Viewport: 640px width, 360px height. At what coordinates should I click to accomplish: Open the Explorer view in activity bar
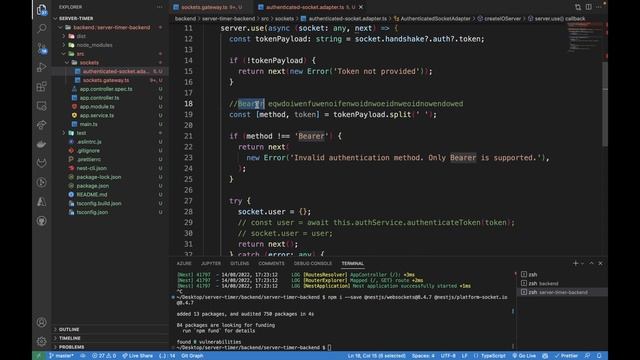pyautogui.click(x=42, y=10)
